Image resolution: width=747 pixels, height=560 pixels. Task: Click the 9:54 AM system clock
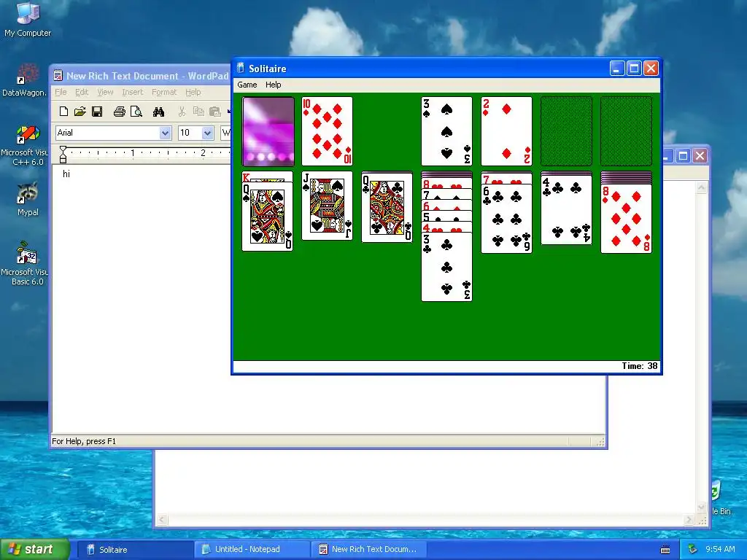720,550
